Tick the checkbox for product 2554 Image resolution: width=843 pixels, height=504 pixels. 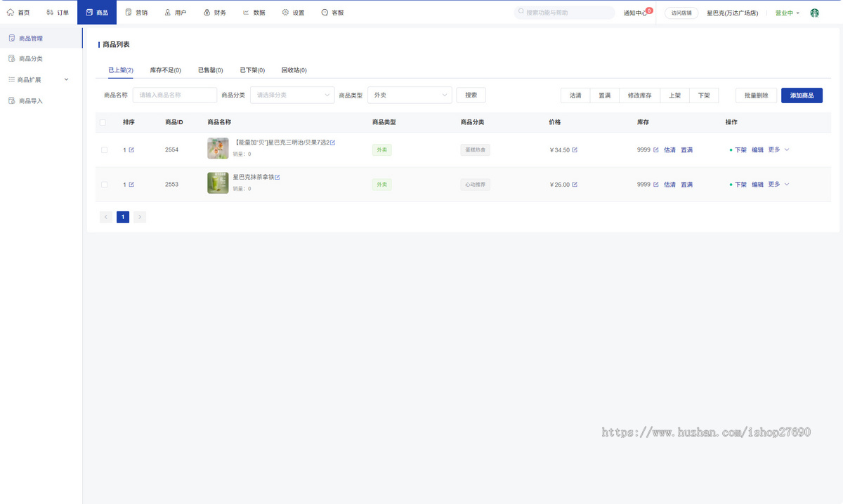(x=105, y=150)
